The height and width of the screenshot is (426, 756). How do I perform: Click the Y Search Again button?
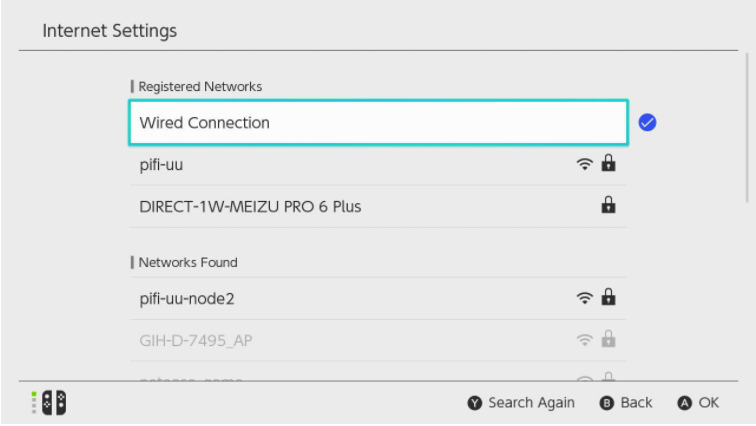coord(521,403)
